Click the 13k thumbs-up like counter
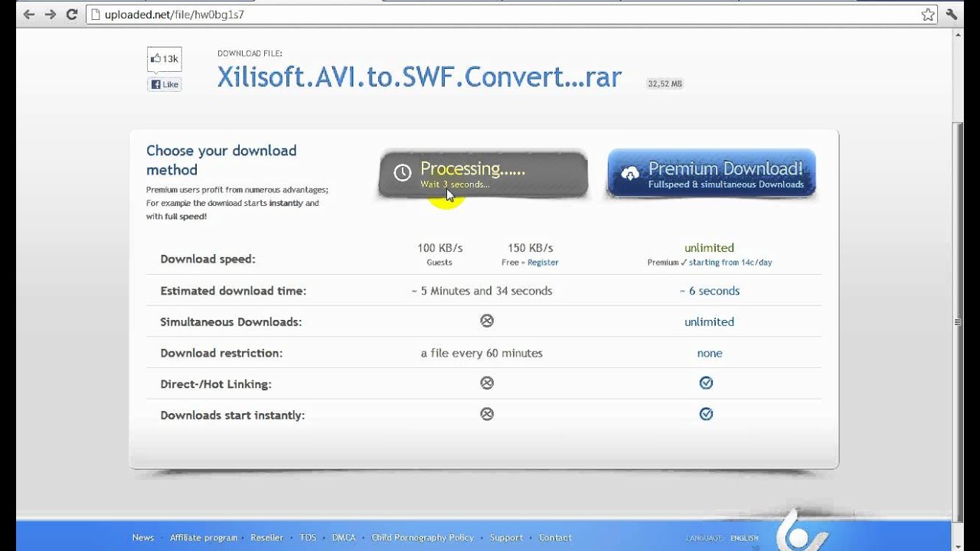Viewport: 980px width, 551px height. click(164, 59)
